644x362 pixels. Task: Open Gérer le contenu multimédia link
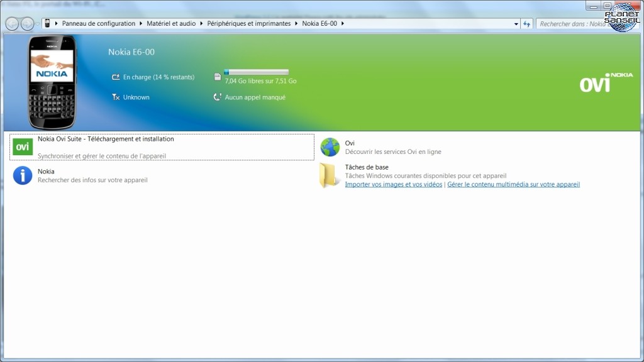tap(513, 184)
